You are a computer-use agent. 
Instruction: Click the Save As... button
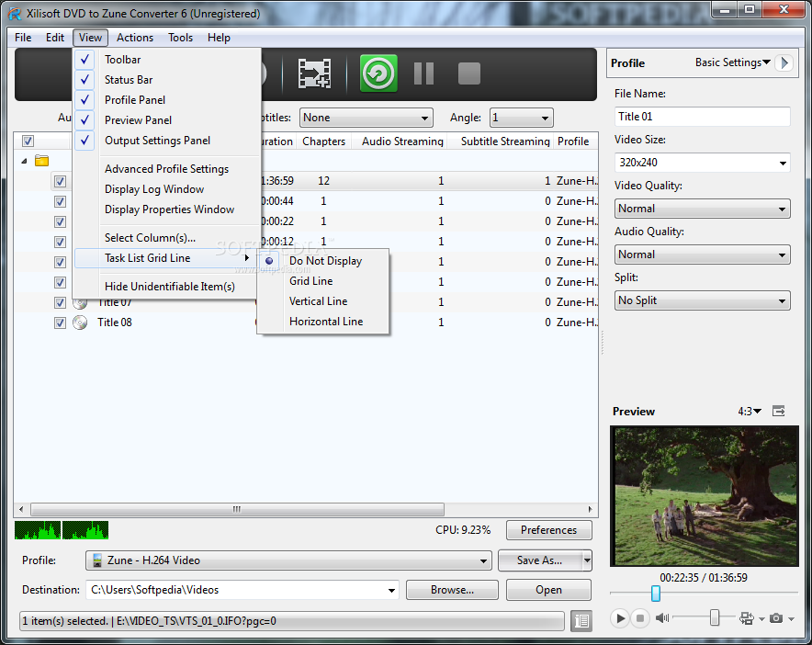tap(539, 560)
